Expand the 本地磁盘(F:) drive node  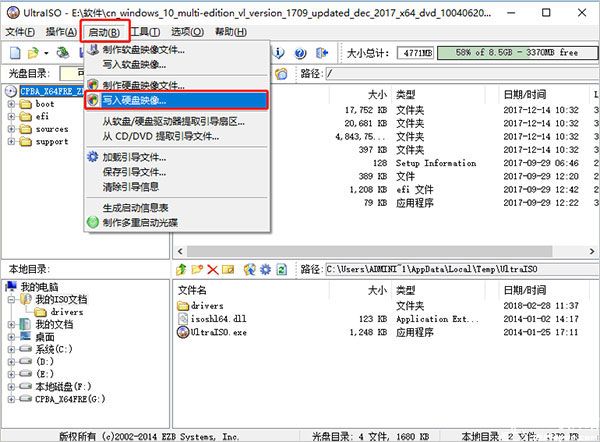pyautogui.click(x=11, y=387)
